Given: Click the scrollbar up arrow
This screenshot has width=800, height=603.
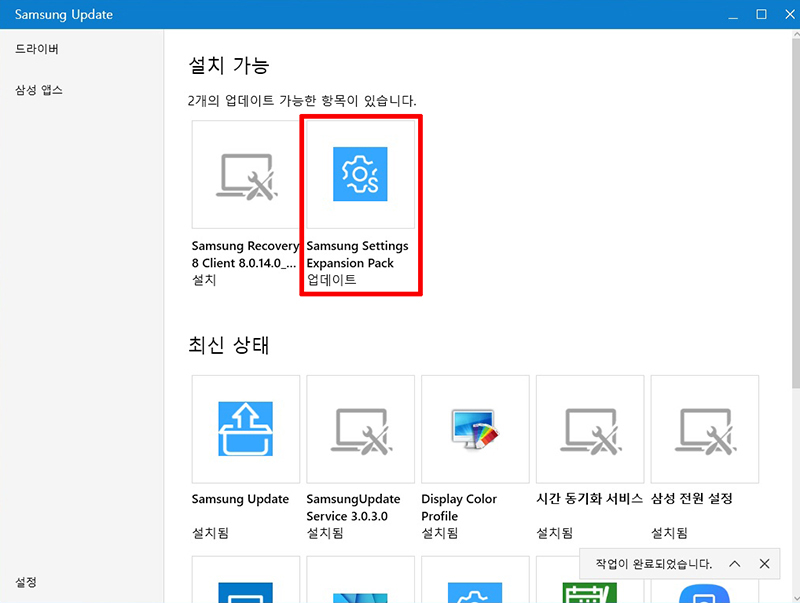Looking at the screenshot, I should pyautogui.click(x=796, y=34).
